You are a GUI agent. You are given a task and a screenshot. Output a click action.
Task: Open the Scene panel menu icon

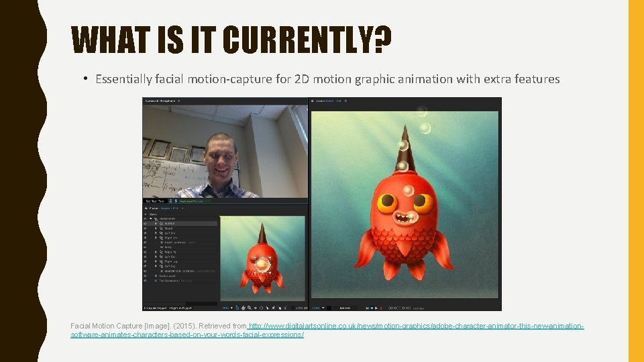click(x=345, y=101)
